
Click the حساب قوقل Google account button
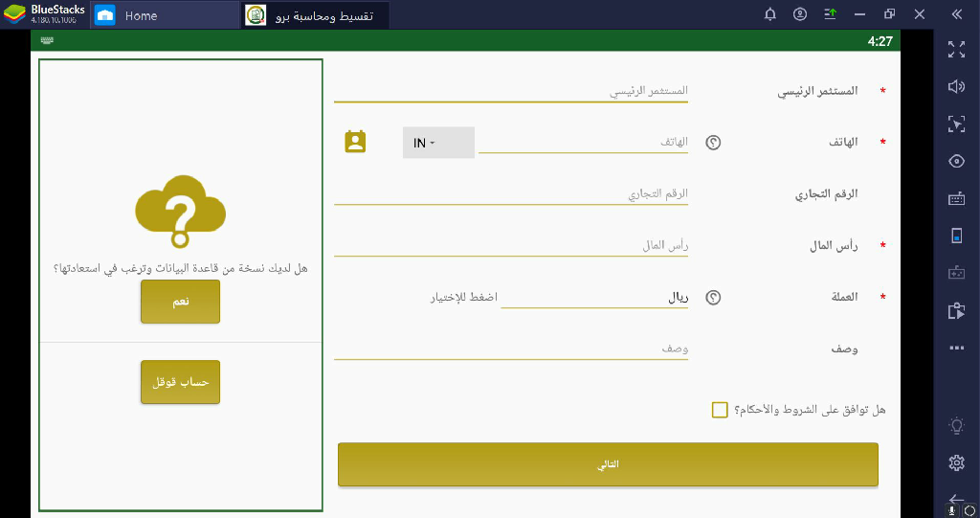pyautogui.click(x=180, y=382)
